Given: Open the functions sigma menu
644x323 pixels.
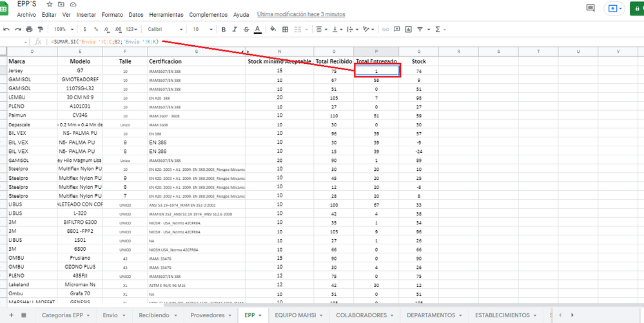Looking at the screenshot, I should [438, 29].
